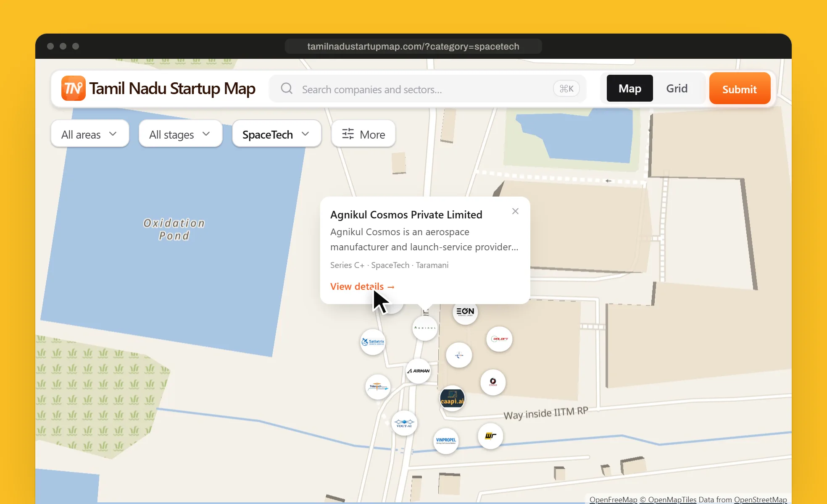Click the EON Space Labs map marker
Screen dimensions: 827x504
point(465,312)
